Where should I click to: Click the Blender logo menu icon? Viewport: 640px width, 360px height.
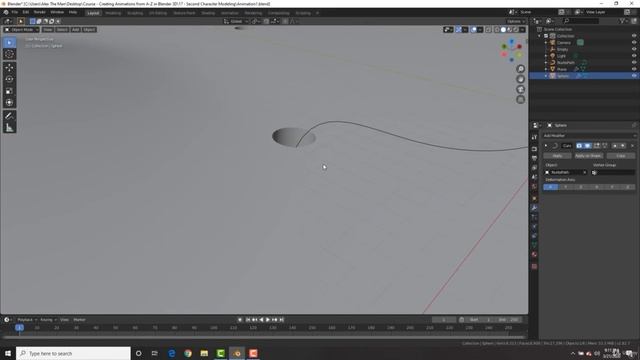pos(6,12)
